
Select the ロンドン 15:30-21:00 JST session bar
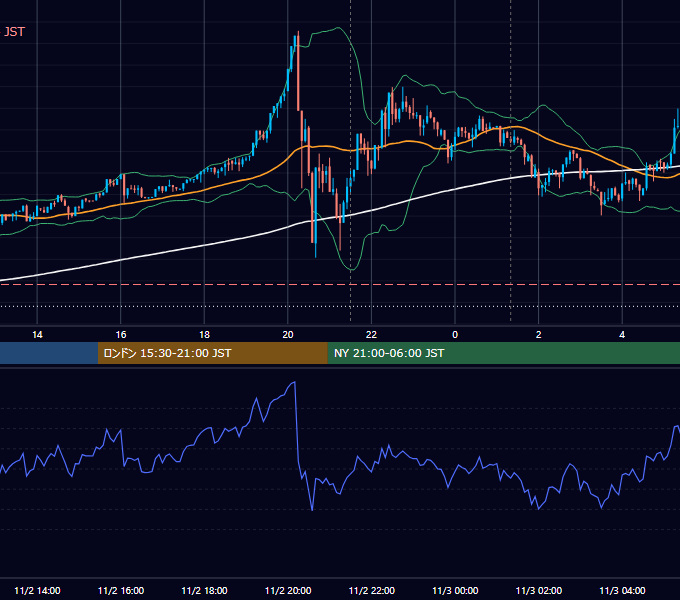[x=212, y=353]
